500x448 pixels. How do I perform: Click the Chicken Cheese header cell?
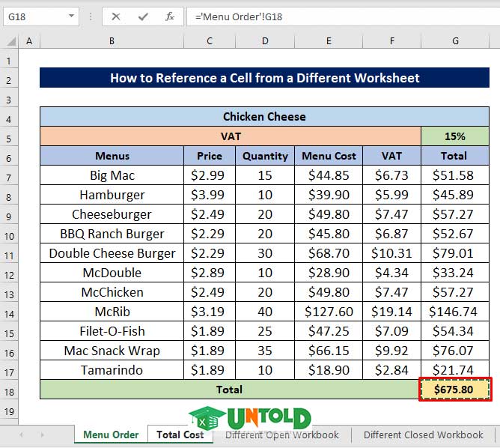click(x=264, y=117)
